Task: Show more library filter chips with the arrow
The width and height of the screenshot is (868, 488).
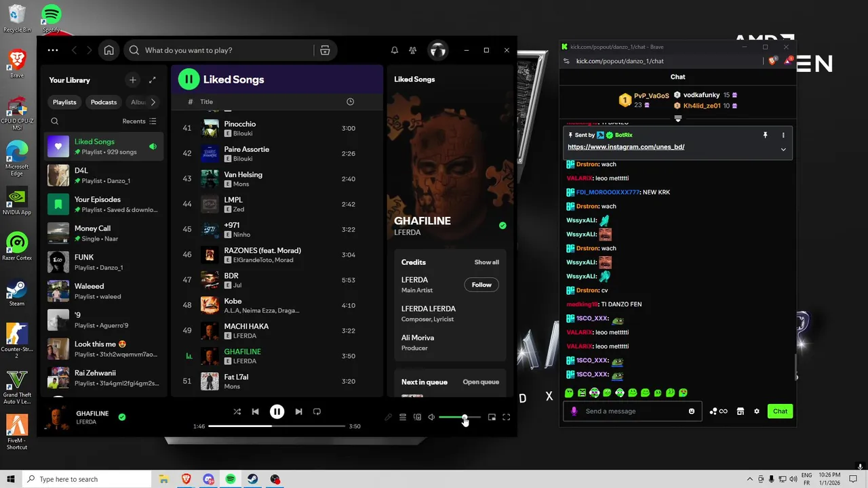Action: [x=153, y=102]
